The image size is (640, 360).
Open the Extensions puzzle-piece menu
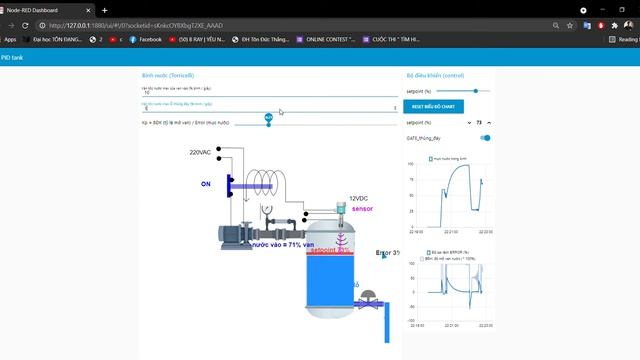(x=615, y=26)
